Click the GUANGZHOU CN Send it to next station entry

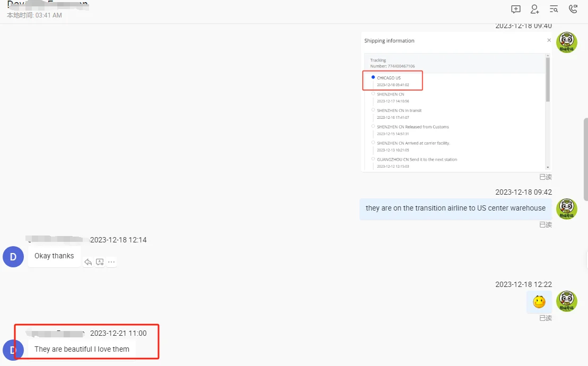417,163
